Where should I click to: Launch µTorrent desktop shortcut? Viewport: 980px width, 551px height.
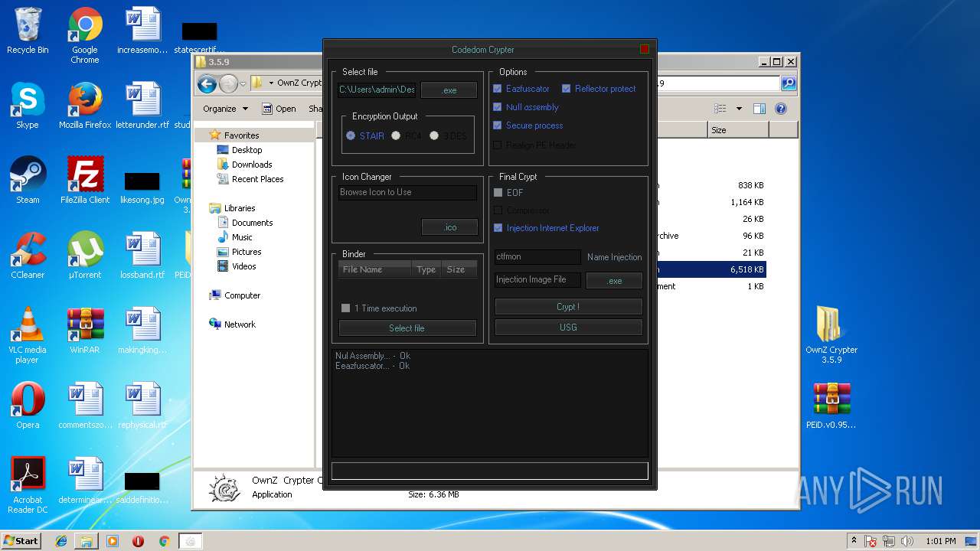point(85,256)
